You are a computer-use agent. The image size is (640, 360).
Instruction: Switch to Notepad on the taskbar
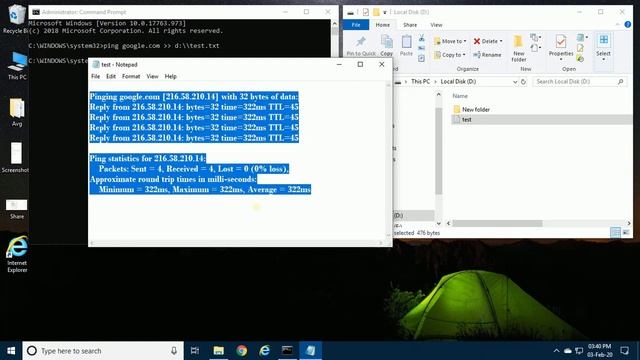pos(311,351)
